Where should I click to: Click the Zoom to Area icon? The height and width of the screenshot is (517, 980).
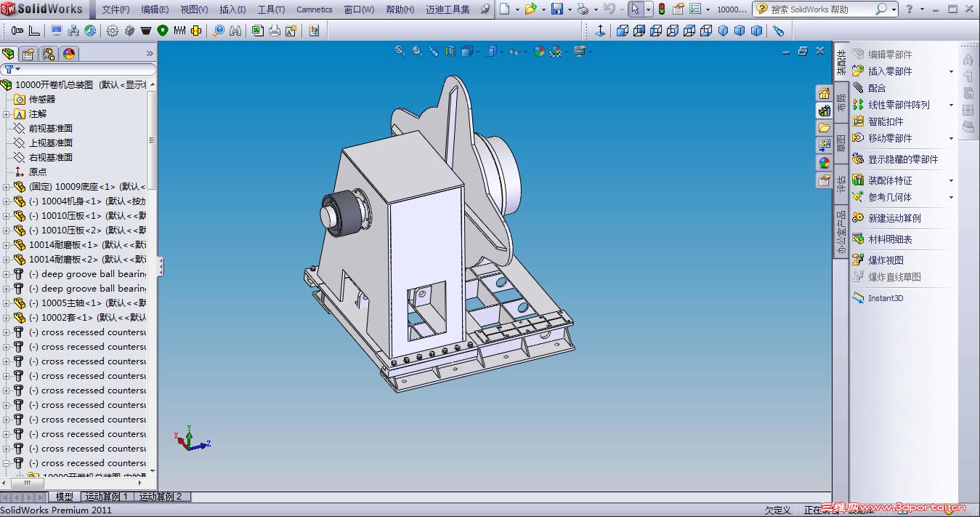coord(417,51)
